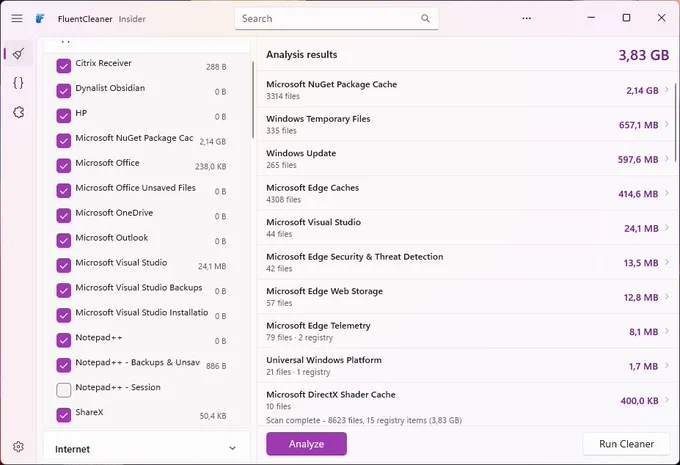This screenshot has width=680, height=465.
Task: Minimize the FluentCleaner window
Action: click(591, 18)
